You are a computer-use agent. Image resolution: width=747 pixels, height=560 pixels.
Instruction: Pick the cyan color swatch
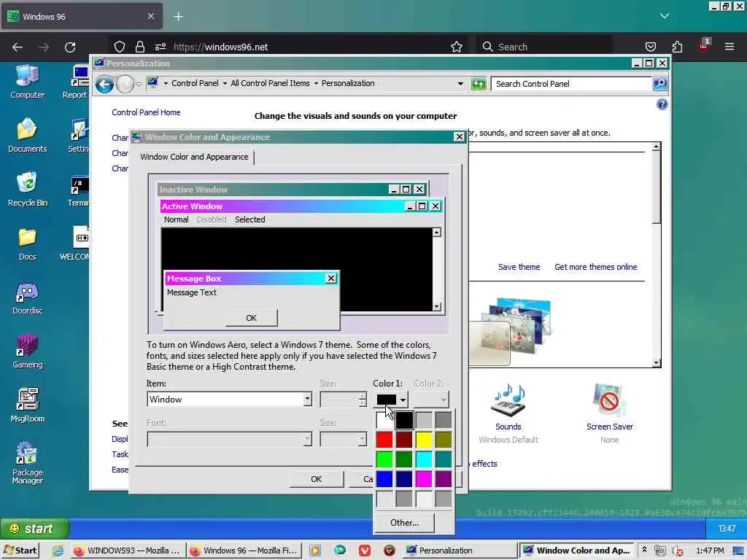[x=424, y=459]
